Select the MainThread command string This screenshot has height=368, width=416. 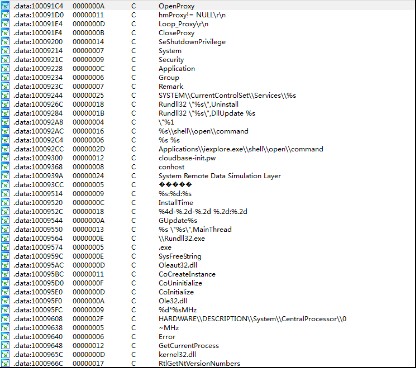[195, 229]
